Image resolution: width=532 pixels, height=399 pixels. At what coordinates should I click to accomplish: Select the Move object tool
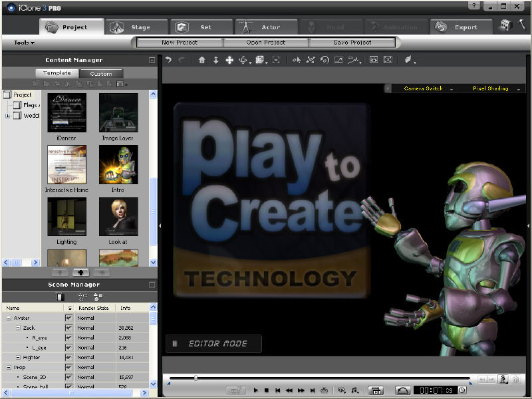click(x=229, y=60)
